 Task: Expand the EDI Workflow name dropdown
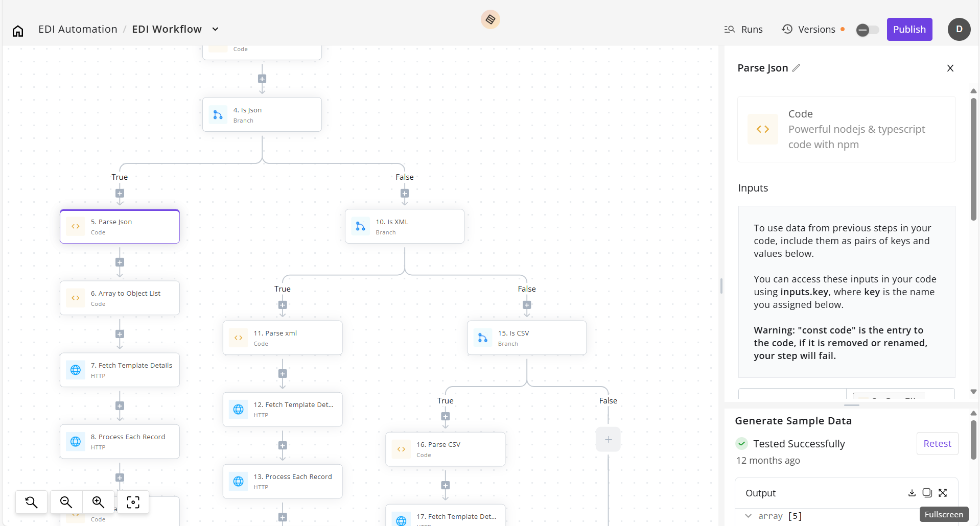[x=215, y=29]
